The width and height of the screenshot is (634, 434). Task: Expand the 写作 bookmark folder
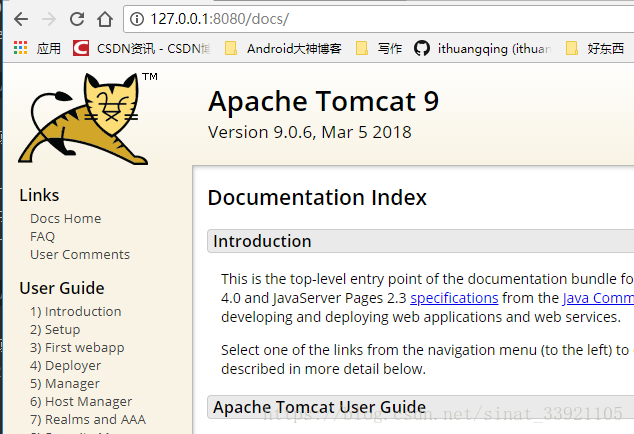tap(379, 49)
